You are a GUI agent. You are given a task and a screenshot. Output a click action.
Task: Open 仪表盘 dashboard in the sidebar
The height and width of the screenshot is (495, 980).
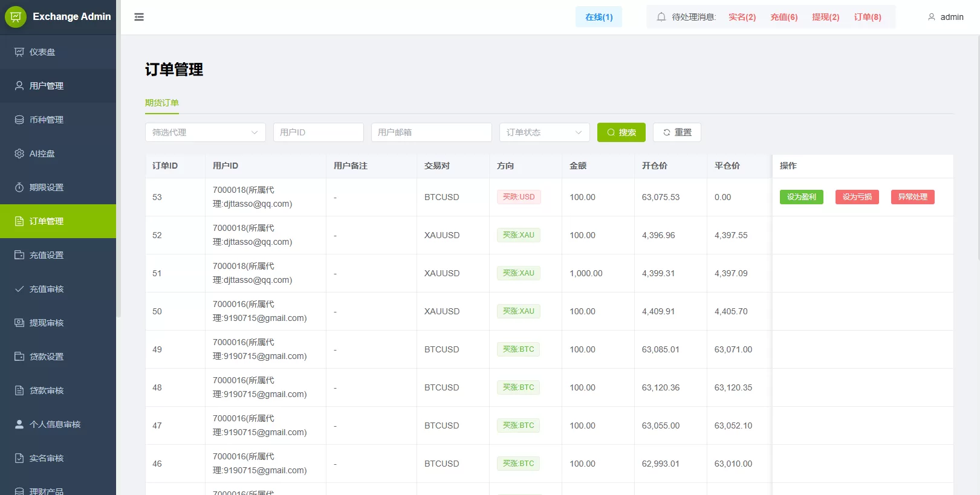pyautogui.click(x=58, y=52)
